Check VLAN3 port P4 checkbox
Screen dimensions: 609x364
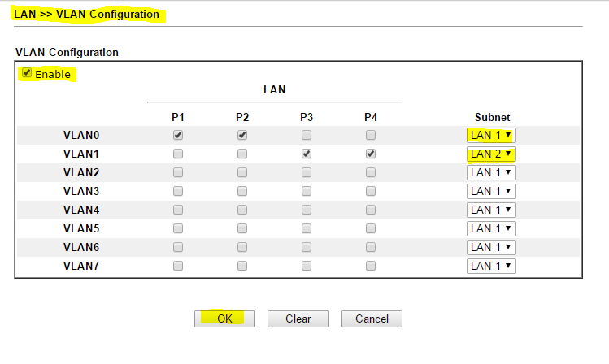point(371,191)
